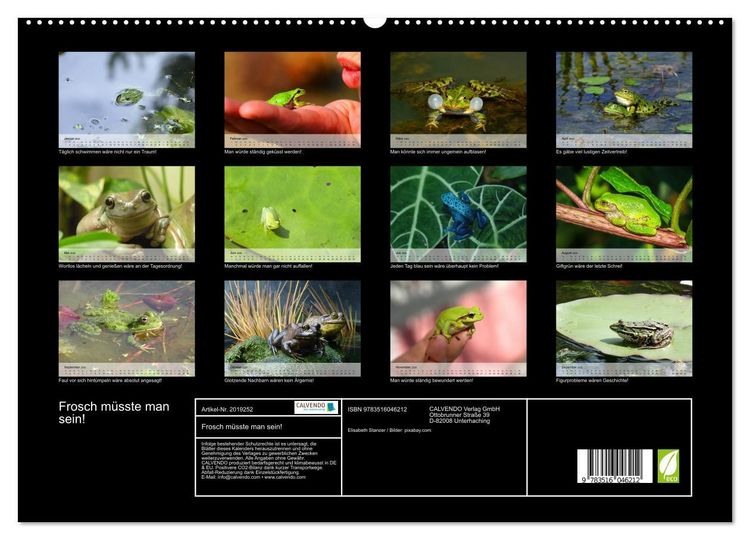The height and width of the screenshot is (540, 750).
Task: Click 'Ottobrunner Straße 39' address line
Action: click(459, 415)
